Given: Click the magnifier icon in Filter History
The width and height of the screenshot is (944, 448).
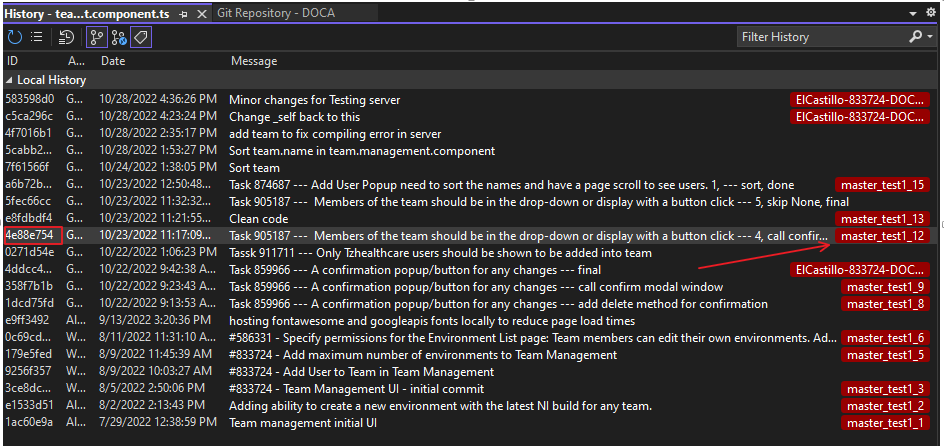Looking at the screenshot, I should [916, 37].
